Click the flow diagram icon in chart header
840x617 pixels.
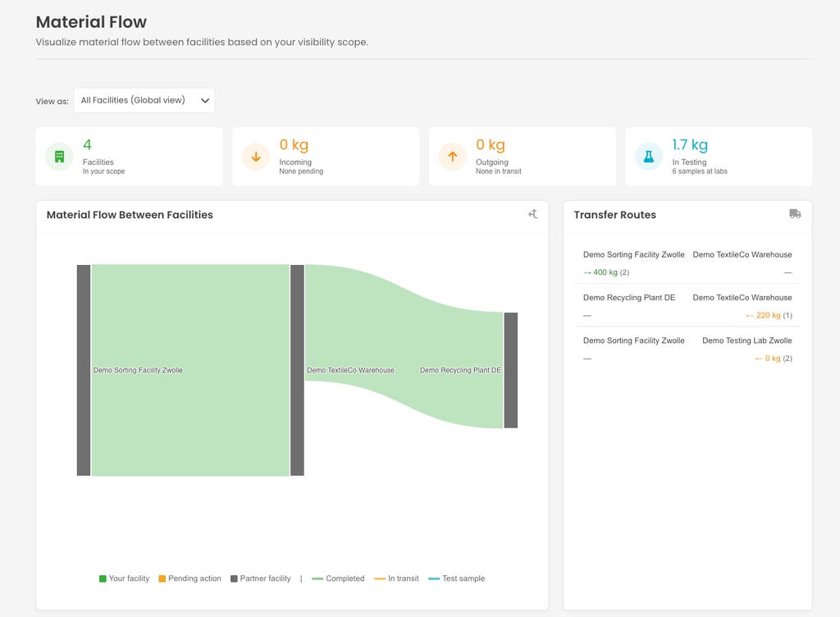tap(532, 214)
